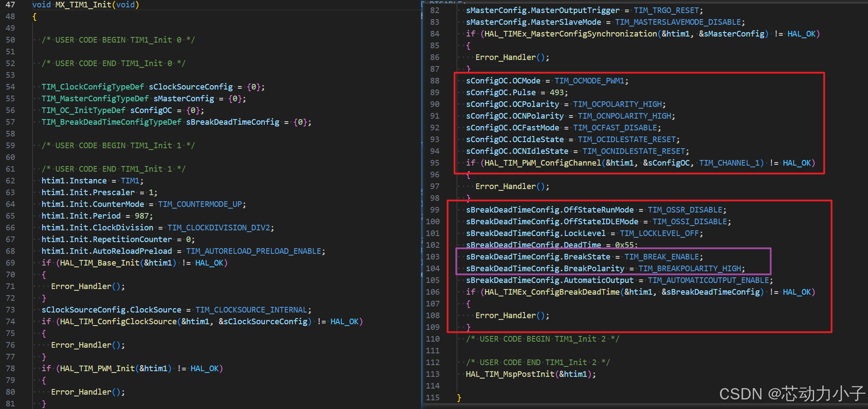Click TIM_OC_InitTypeDef type on line 56

[83, 110]
